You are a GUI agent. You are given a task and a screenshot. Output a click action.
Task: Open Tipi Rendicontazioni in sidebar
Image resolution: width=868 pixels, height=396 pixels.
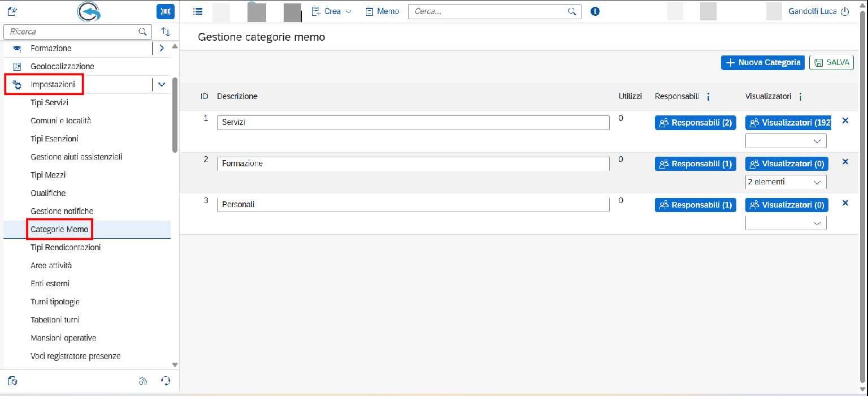pyautogui.click(x=66, y=247)
